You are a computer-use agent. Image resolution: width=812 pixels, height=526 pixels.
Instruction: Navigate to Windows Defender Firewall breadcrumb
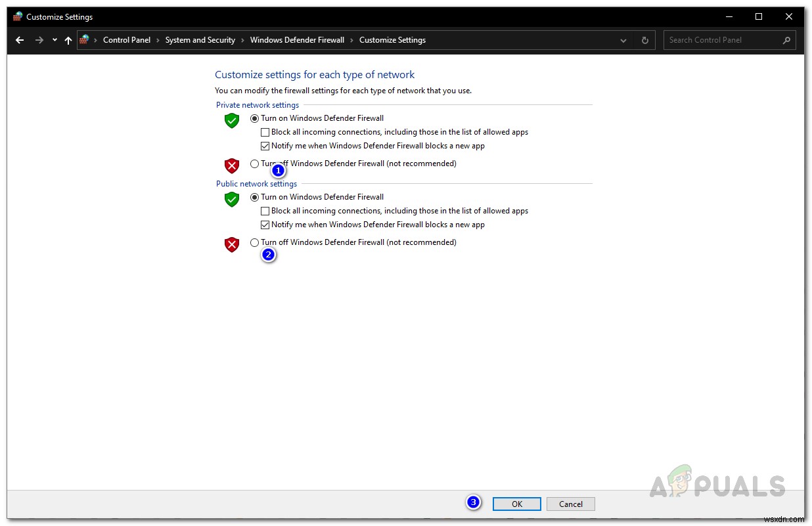click(x=297, y=40)
